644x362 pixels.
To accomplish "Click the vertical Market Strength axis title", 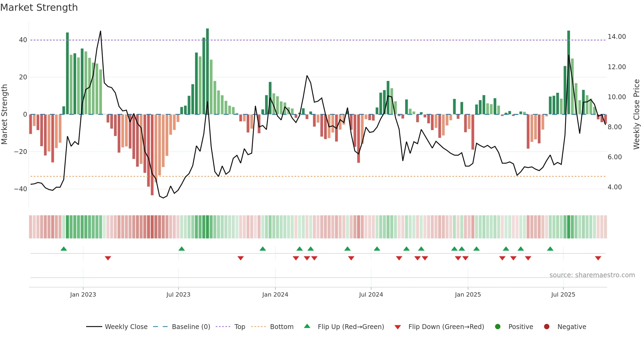I will click(4, 114).
